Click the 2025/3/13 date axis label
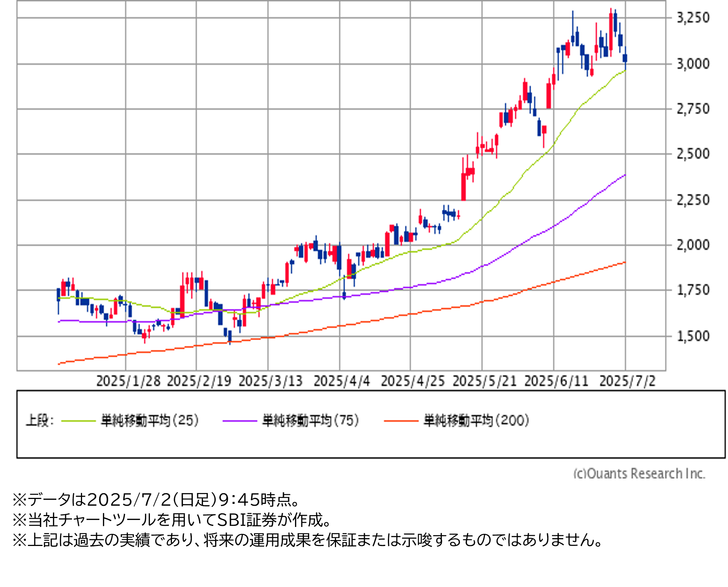 (x=270, y=381)
